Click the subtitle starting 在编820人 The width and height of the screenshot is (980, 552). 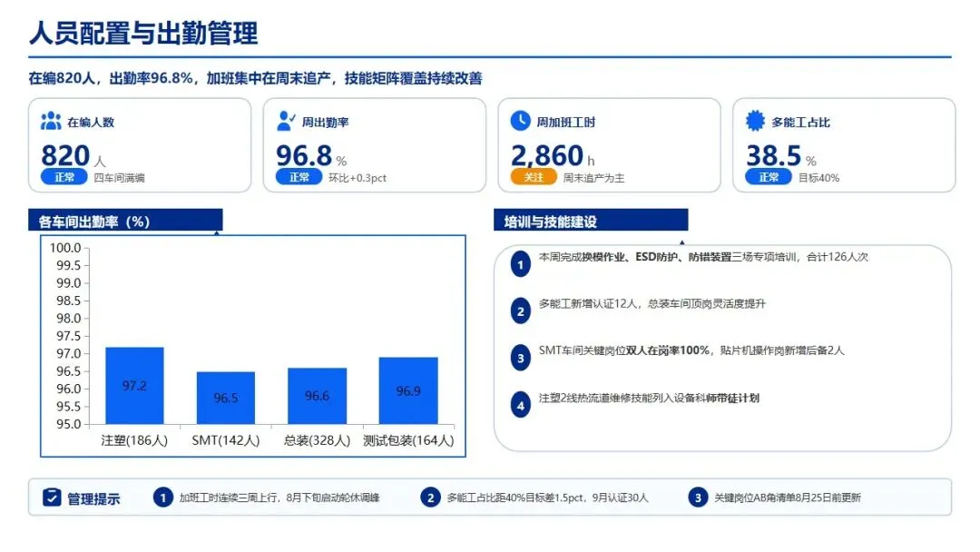coord(255,78)
